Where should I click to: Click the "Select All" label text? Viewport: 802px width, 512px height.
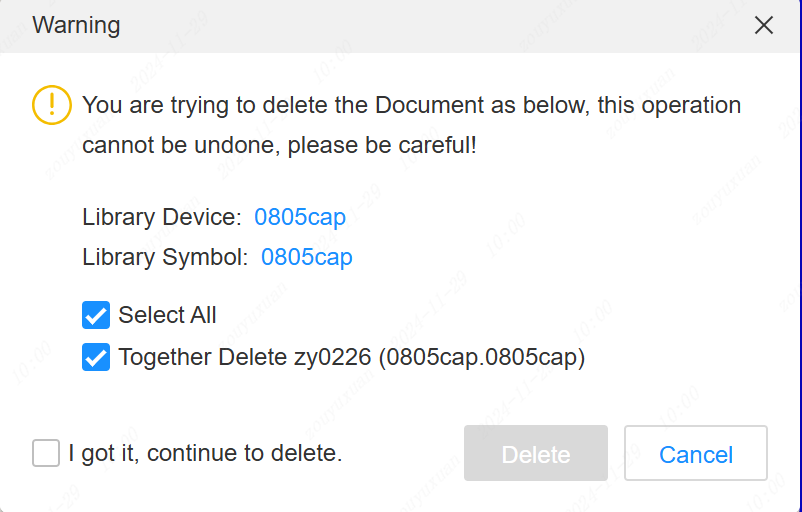coord(167,316)
